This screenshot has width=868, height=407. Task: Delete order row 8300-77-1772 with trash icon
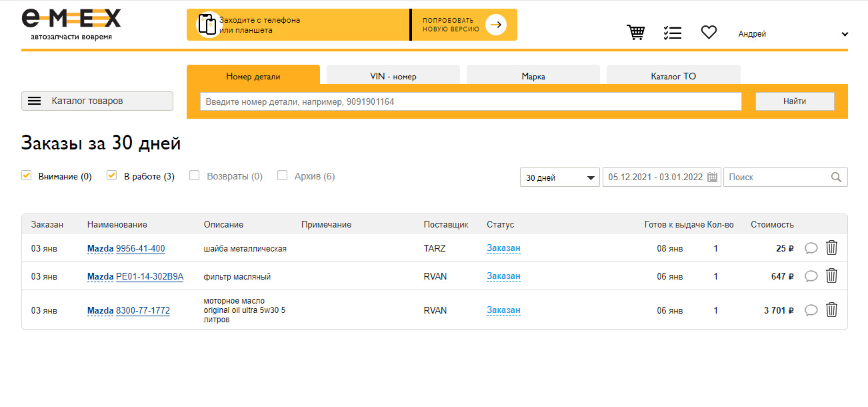tap(831, 310)
